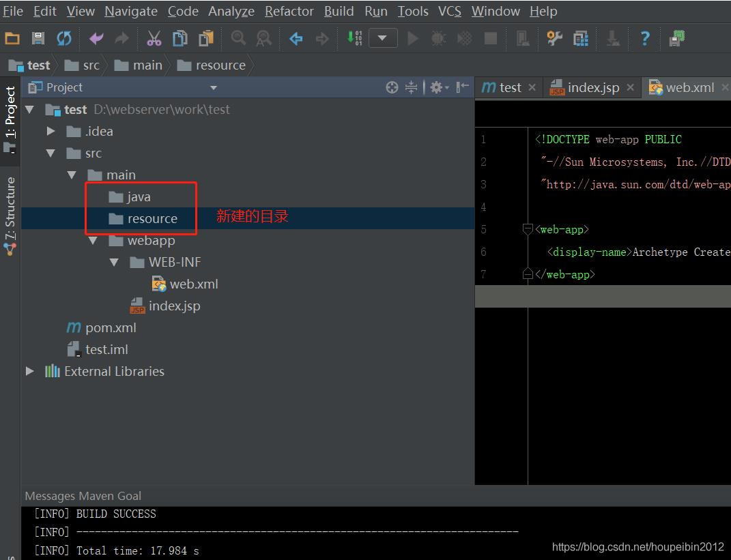Click the Run play icon
The height and width of the screenshot is (560, 731).
[412, 38]
